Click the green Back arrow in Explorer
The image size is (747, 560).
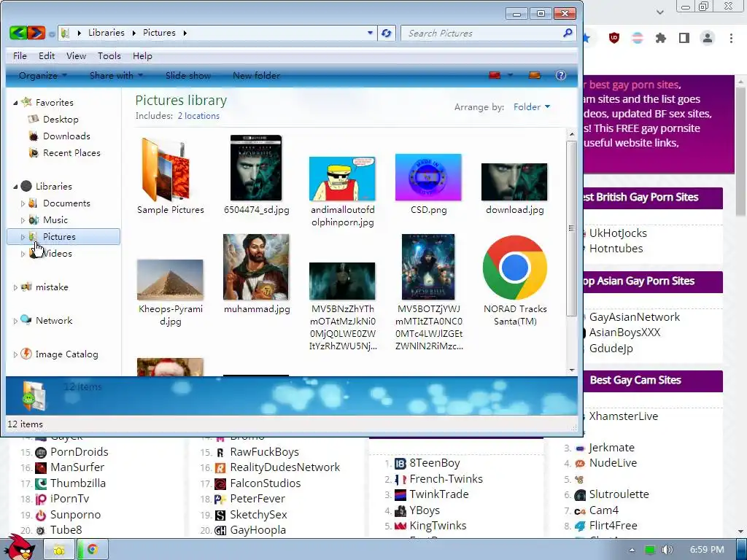pos(18,33)
